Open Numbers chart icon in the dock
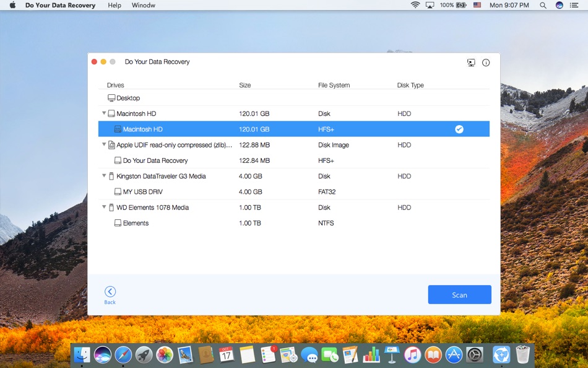This screenshot has width=588, height=368. tap(371, 354)
